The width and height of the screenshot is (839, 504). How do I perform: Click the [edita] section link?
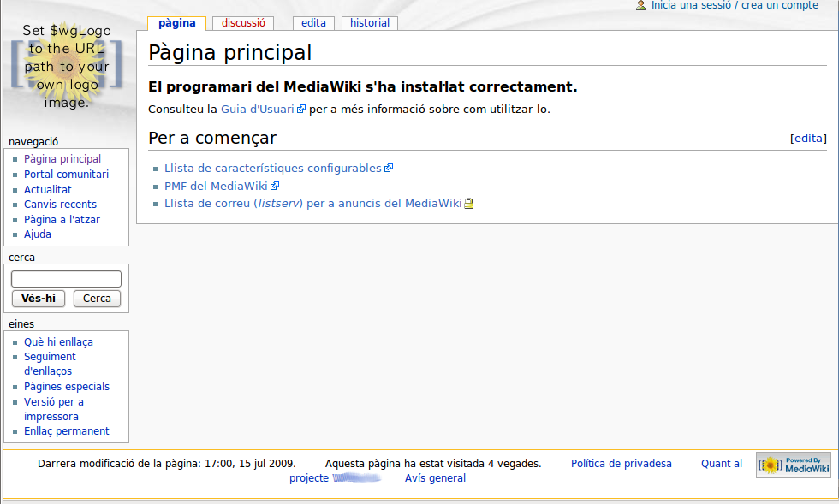(808, 139)
